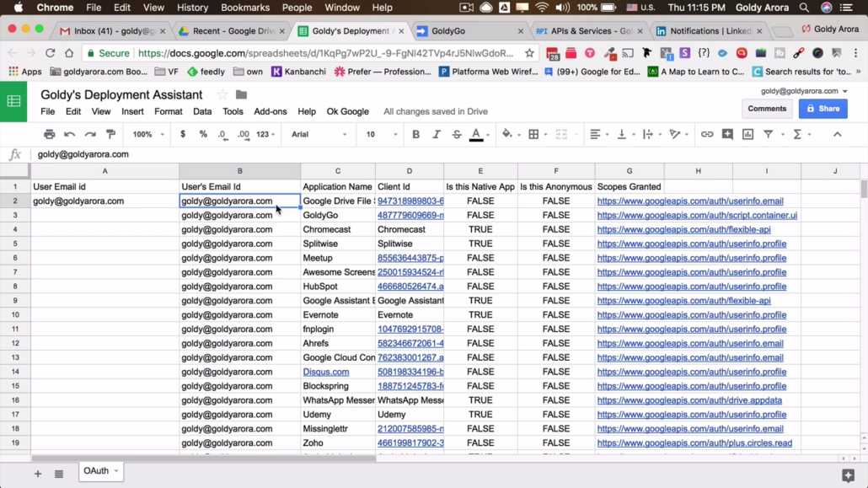The width and height of the screenshot is (868, 488).
Task: Open macOS Spotlight search
Action: (x=804, y=8)
